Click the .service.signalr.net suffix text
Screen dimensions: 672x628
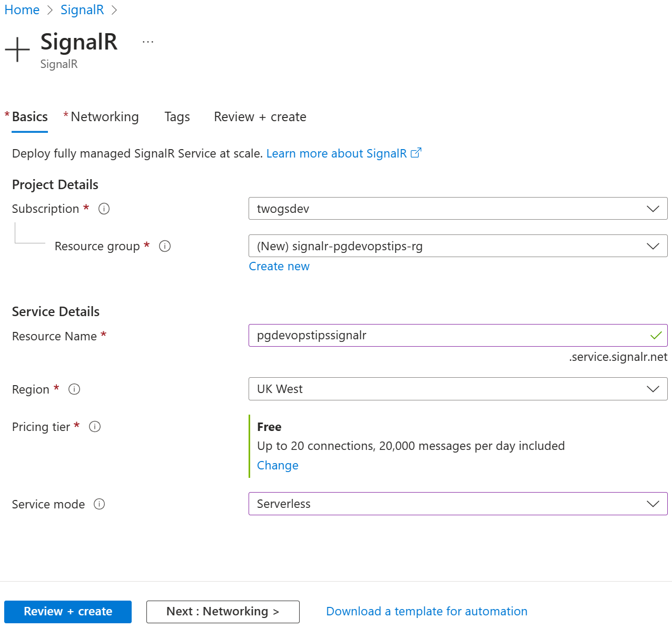618,357
